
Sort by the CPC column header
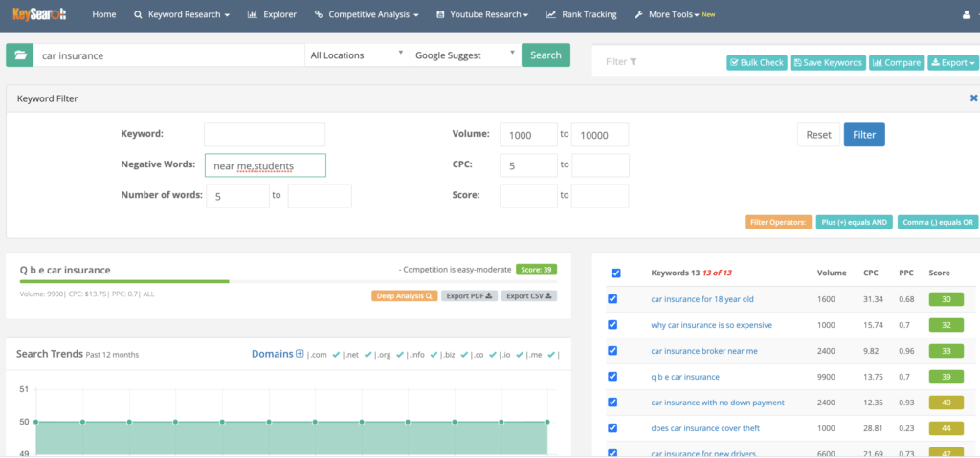[x=871, y=273]
